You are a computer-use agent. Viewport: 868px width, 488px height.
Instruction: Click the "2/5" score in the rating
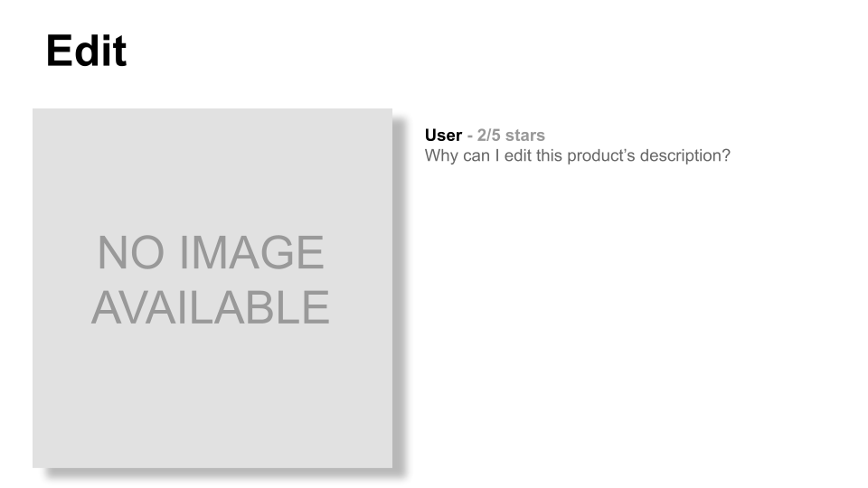click(x=489, y=136)
